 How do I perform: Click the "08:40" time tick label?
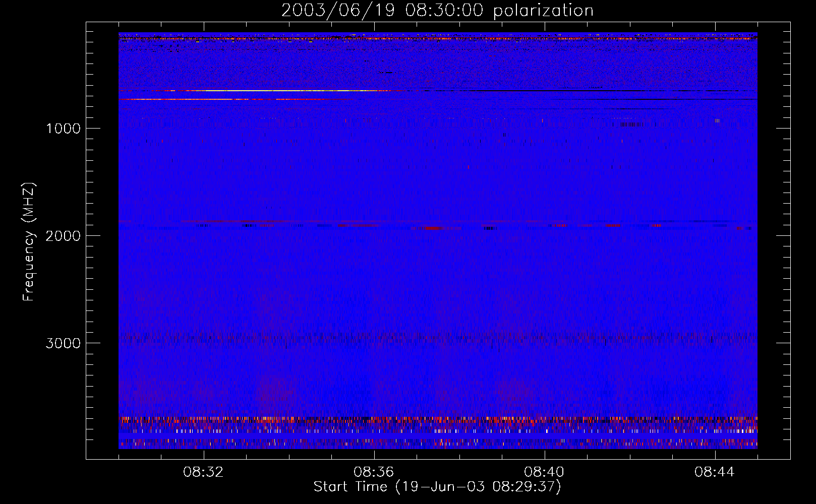[x=544, y=472]
